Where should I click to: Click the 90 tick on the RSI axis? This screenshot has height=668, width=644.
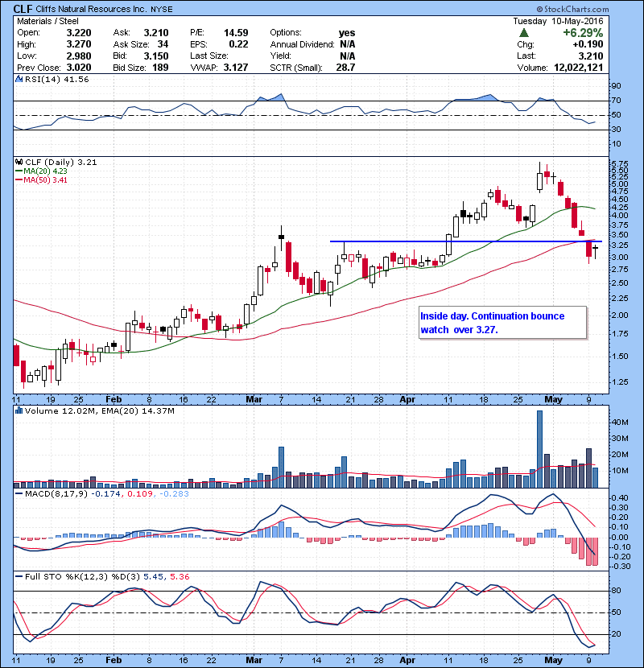pos(617,86)
